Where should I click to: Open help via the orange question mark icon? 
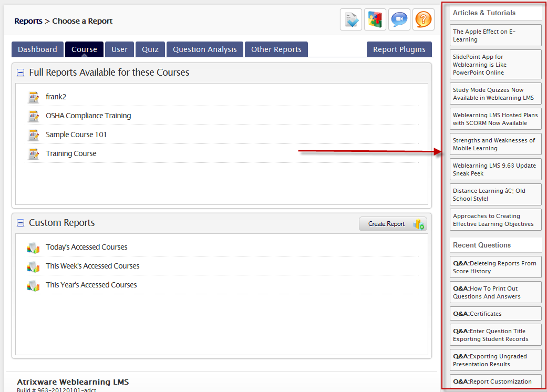[423, 19]
